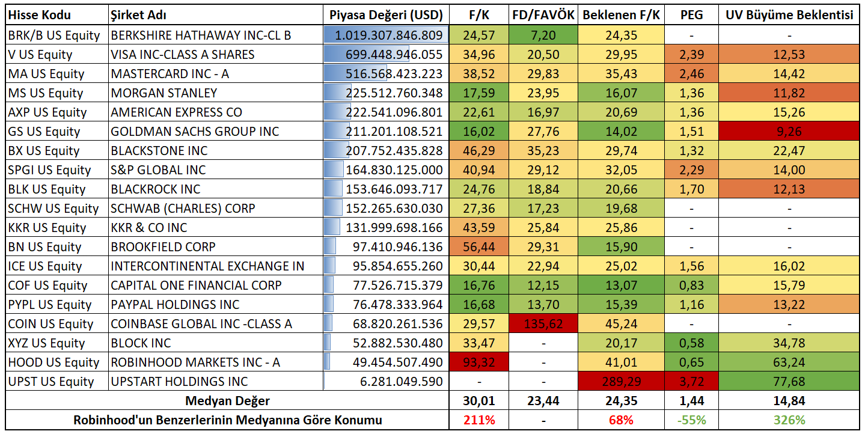
Task: Click Upstart PEG value 3,72
Action: 692,381
